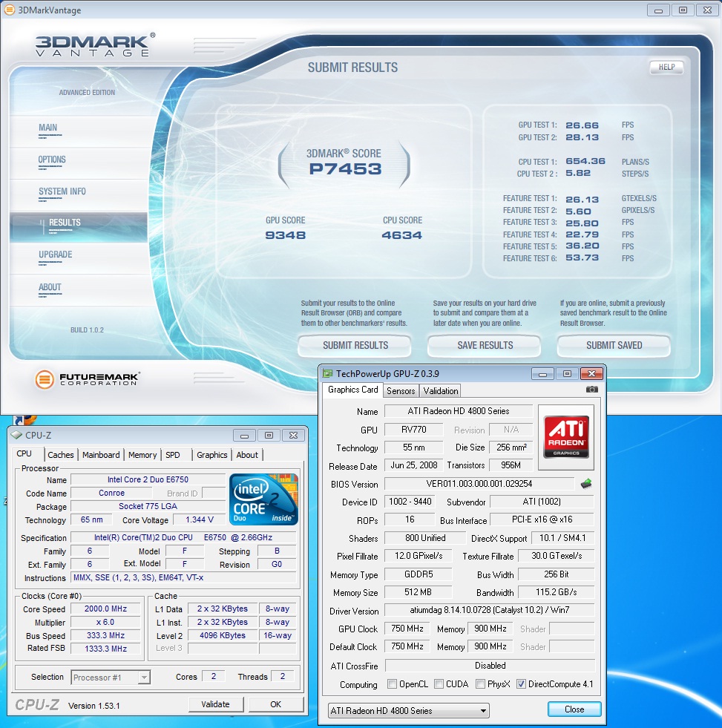Click the SAVE RESULTS button

[485, 345]
